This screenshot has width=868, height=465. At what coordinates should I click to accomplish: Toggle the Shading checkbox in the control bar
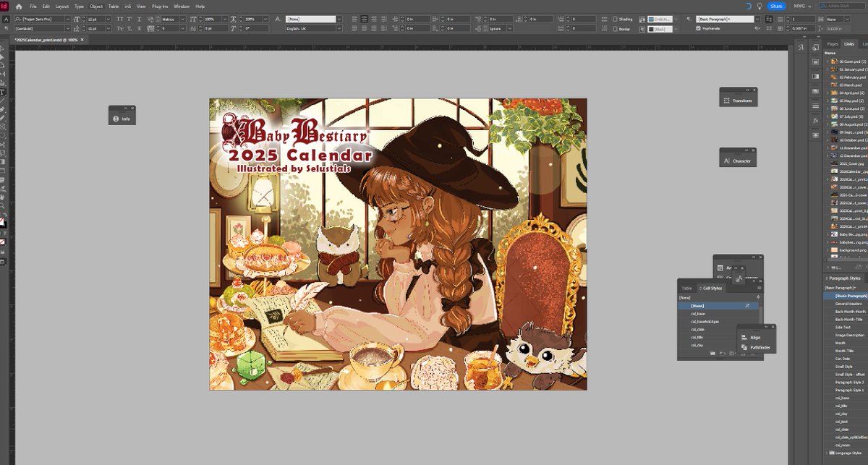point(614,20)
